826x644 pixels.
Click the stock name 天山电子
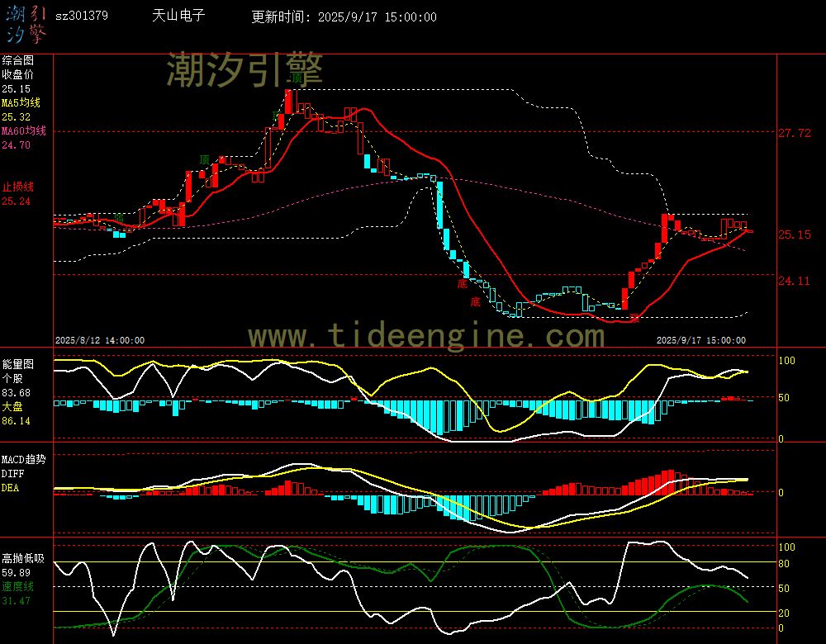pyautogui.click(x=178, y=15)
